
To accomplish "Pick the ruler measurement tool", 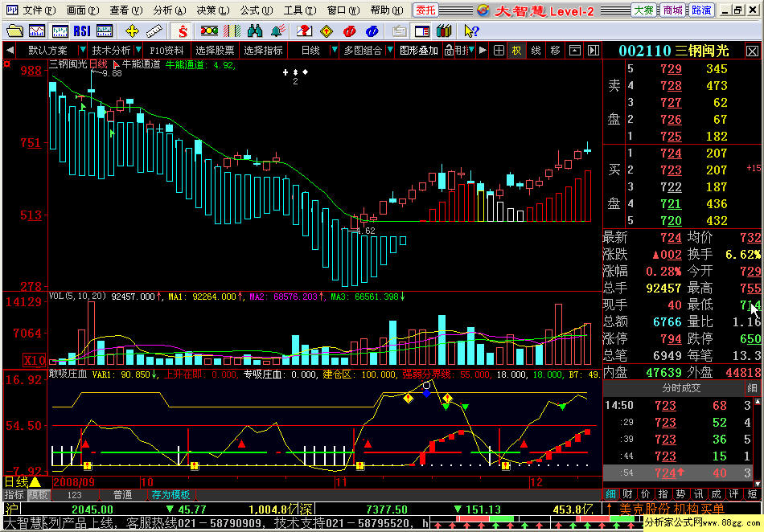I will (x=154, y=31).
